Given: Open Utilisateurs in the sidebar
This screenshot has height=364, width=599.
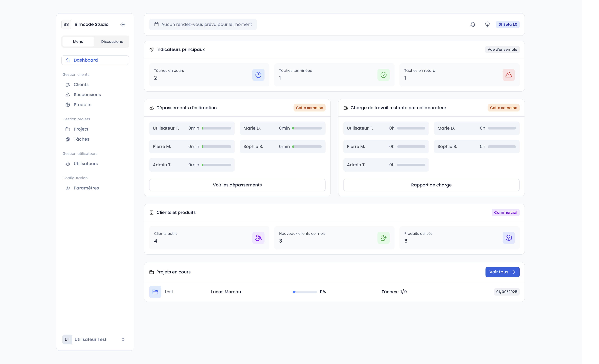Looking at the screenshot, I should pyautogui.click(x=95, y=164).
